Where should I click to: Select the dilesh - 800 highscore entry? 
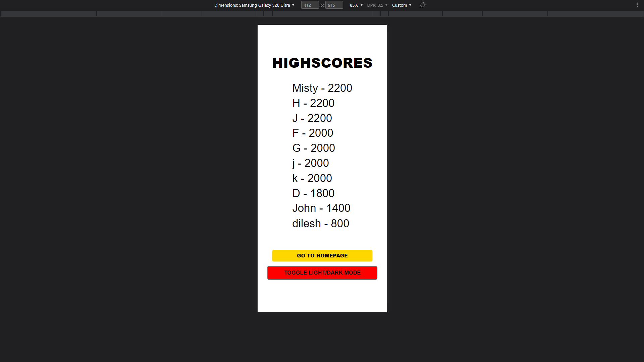point(321,223)
